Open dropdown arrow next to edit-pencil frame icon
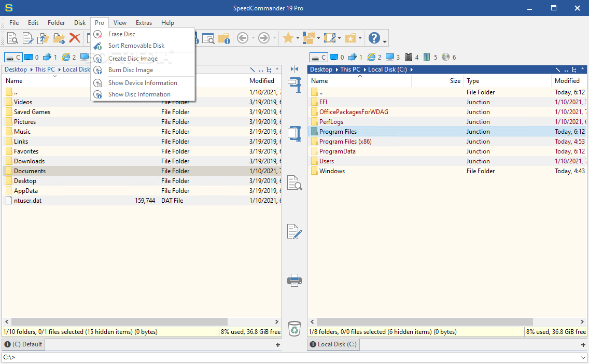589x364 pixels. pos(339,38)
